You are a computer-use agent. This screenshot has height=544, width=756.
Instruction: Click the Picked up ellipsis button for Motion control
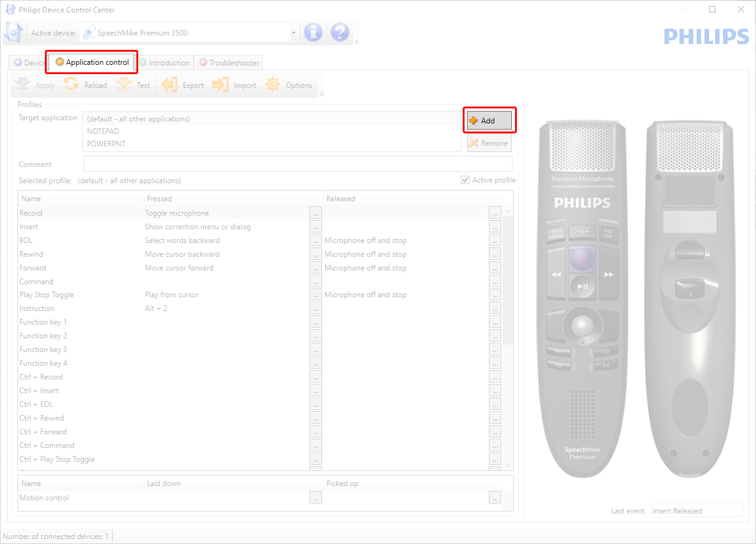(x=495, y=498)
